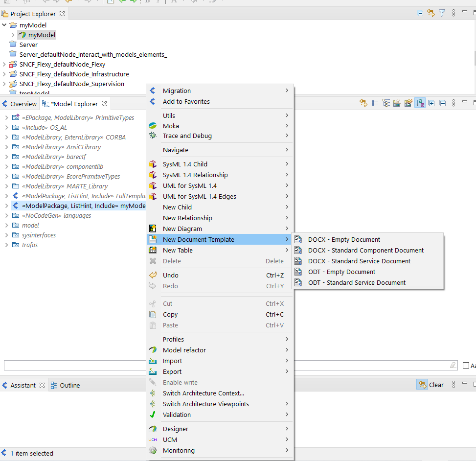Open the Export submenu
The image size is (476, 461).
(220, 372)
